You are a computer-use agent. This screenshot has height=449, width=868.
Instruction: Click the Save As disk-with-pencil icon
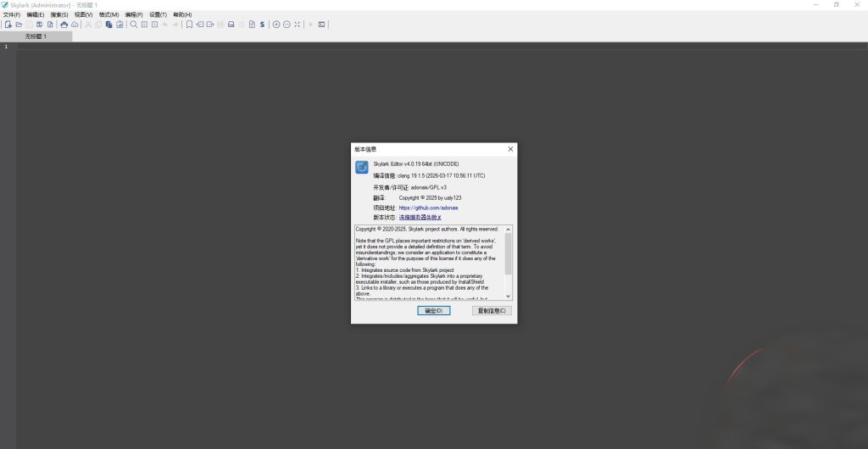click(39, 25)
